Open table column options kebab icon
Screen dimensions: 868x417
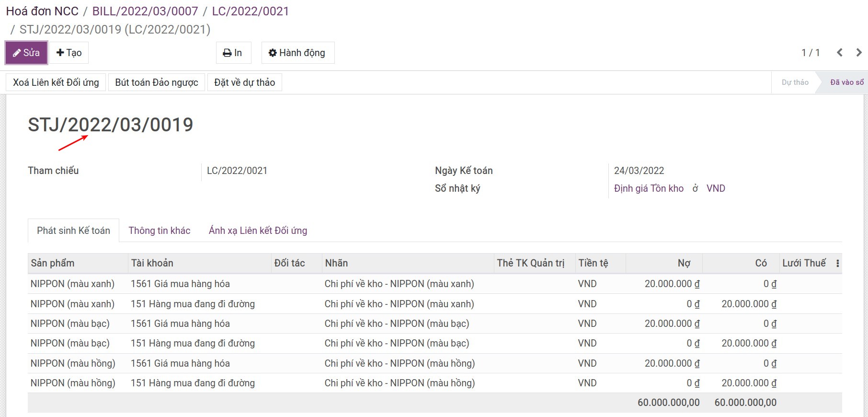(x=837, y=263)
